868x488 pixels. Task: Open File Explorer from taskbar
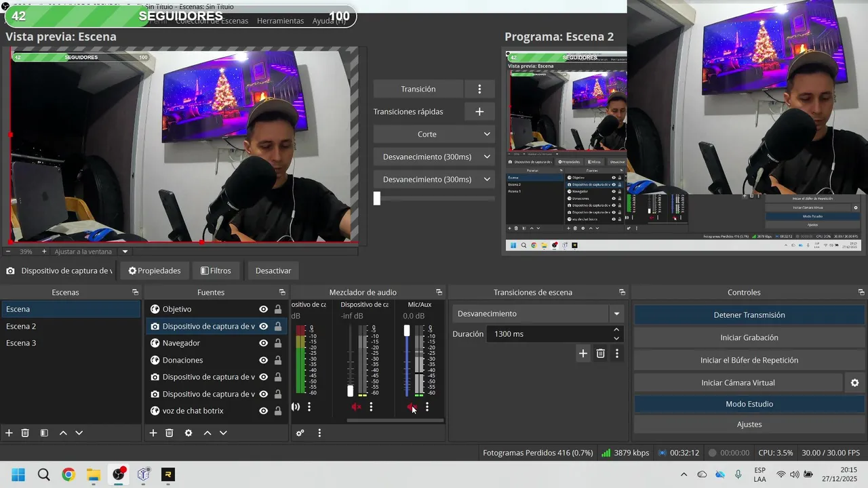click(x=94, y=474)
